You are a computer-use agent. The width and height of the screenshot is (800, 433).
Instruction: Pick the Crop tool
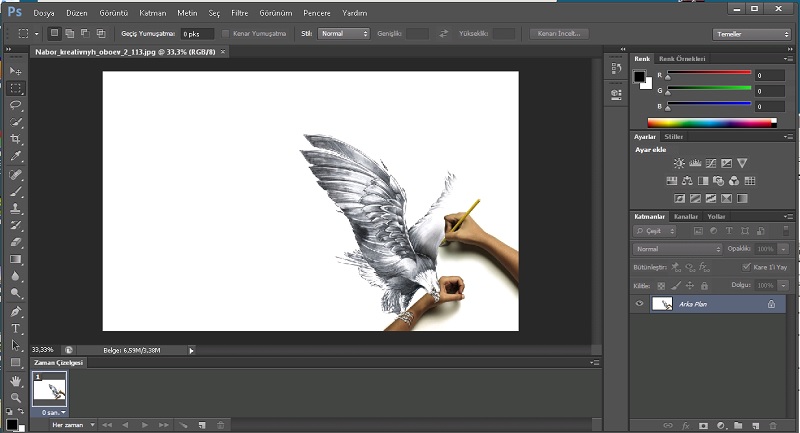[16, 139]
